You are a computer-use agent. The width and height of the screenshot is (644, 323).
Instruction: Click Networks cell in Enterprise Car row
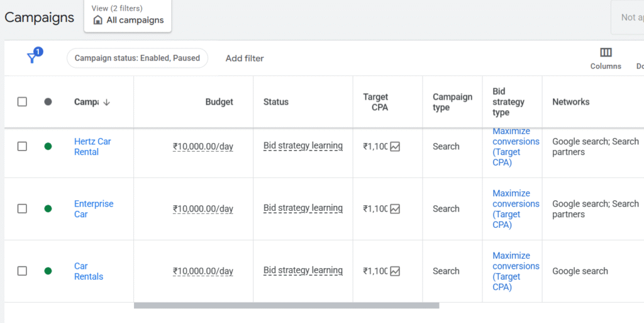pos(595,209)
